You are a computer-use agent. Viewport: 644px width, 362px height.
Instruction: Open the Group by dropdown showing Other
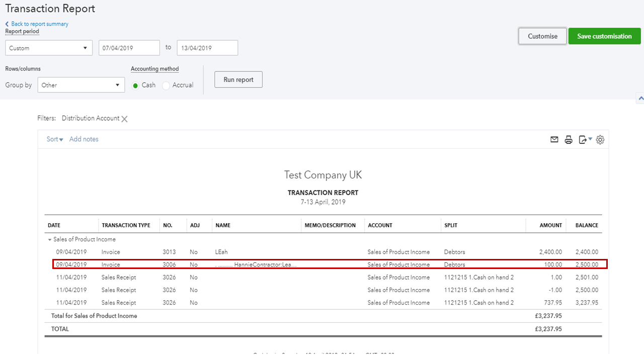point(80,84)
